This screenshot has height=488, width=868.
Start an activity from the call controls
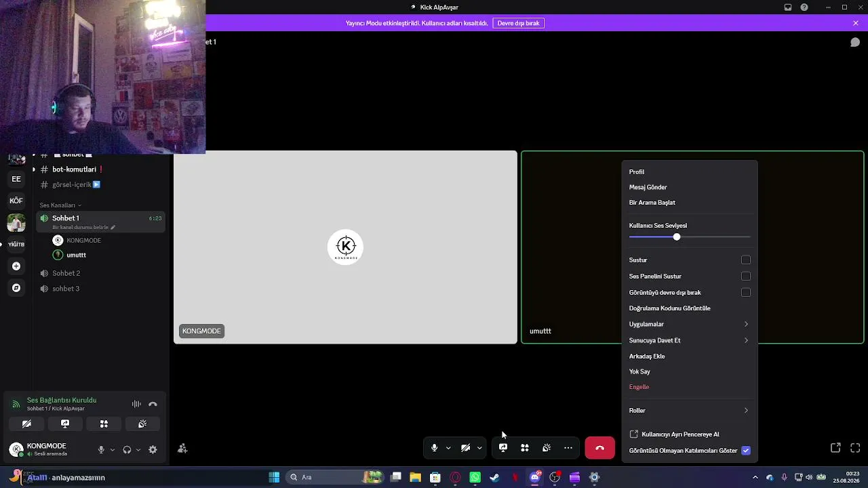[525, 448]
